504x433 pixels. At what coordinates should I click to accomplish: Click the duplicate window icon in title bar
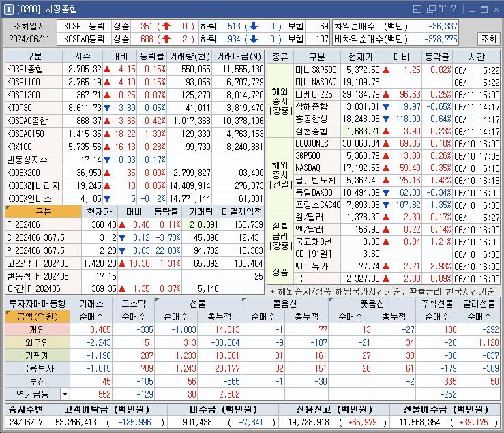(431, 9)
